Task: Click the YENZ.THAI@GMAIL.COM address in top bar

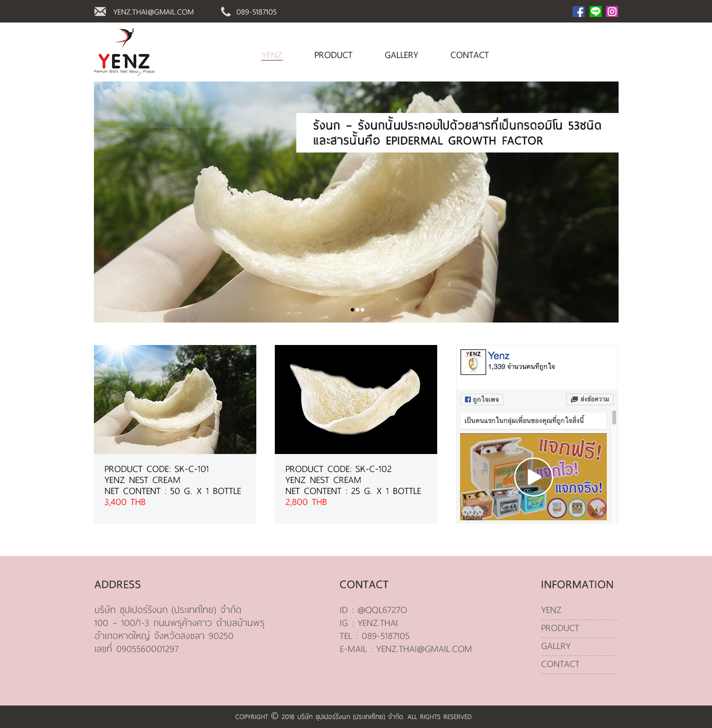Action: point(153,12)
